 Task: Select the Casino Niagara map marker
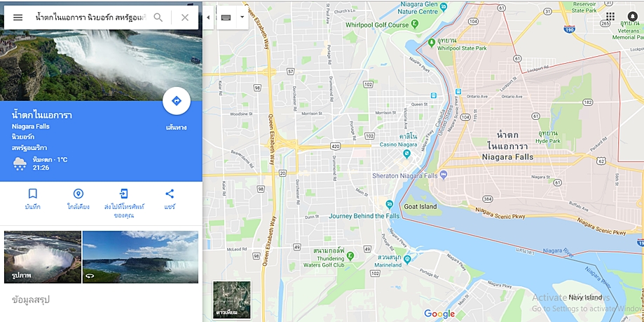tap(407, 154)
